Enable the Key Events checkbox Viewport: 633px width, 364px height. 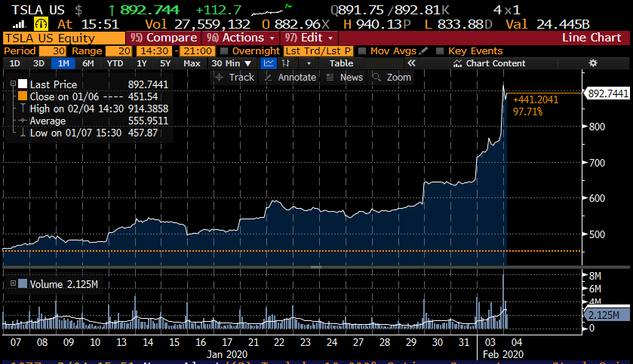point(440,50)
